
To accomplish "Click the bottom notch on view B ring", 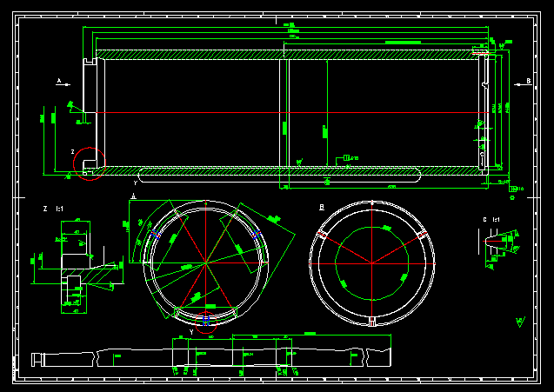I will coord(372,322).
